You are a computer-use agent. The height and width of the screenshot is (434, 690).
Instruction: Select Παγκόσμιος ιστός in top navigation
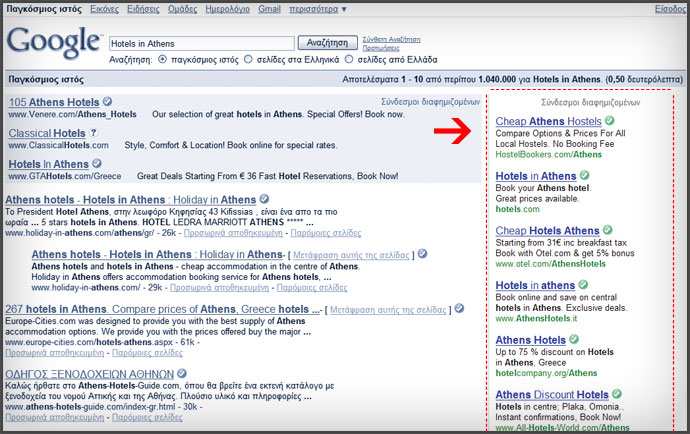click(44, 9)
